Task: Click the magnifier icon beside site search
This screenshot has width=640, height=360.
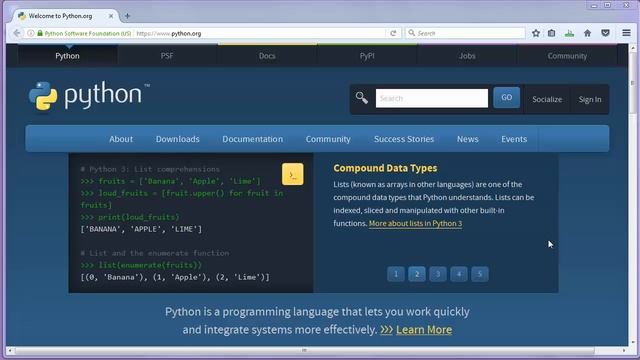Action: 362,98
